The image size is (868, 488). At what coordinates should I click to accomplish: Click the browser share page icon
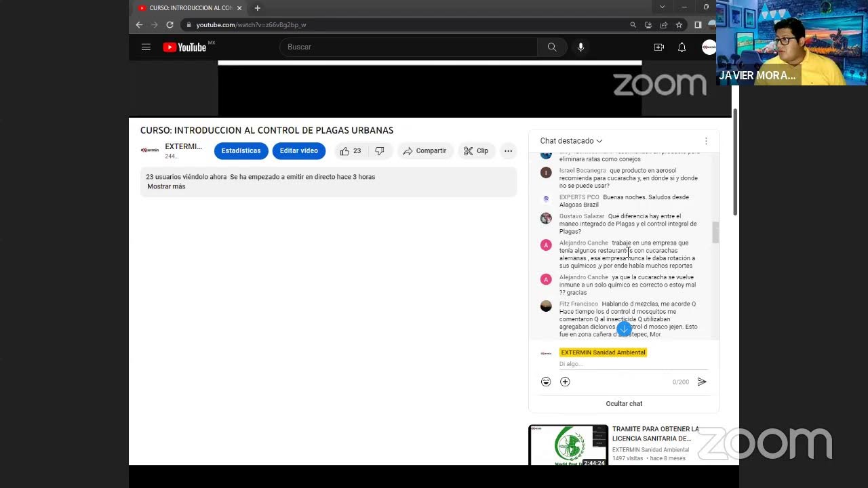click(664, 25)
